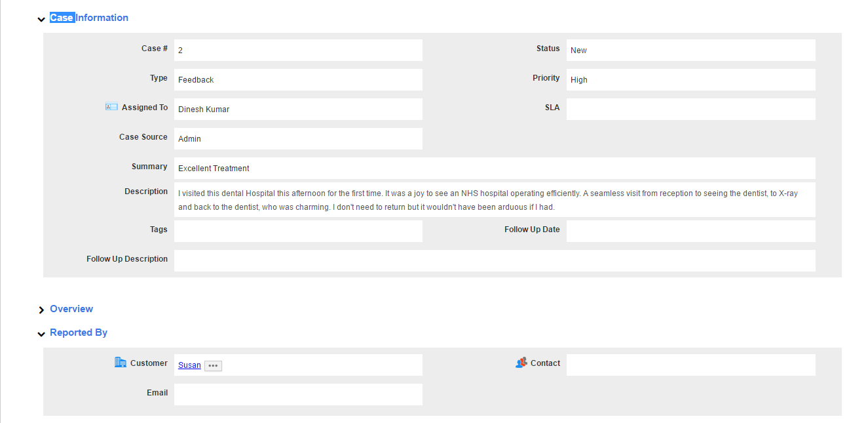Click the Status field showing New
The width and height of the screenshot is (868, 423).
[x=690, y=50]
